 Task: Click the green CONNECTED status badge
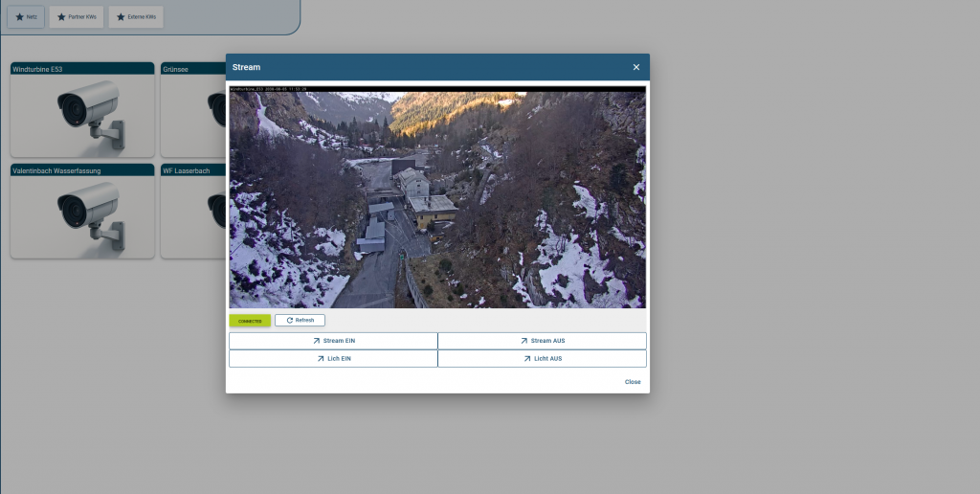[x=250, y=321]
